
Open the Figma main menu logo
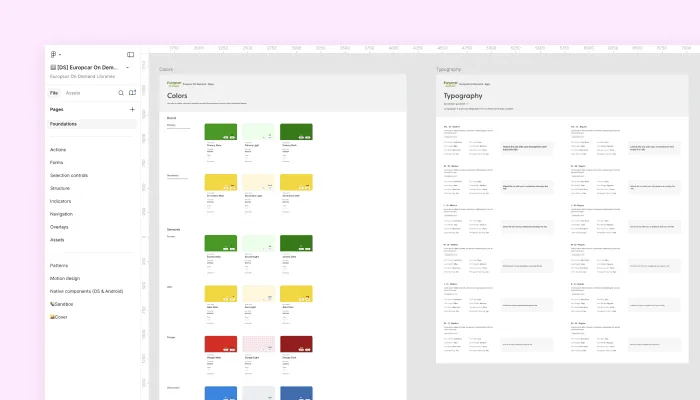point(53,54)
